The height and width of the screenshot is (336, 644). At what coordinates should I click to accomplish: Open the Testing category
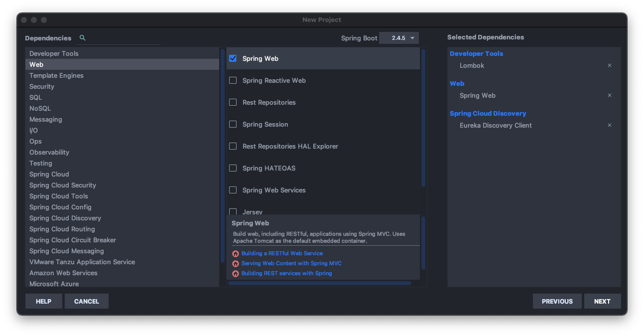coord(122,163)
